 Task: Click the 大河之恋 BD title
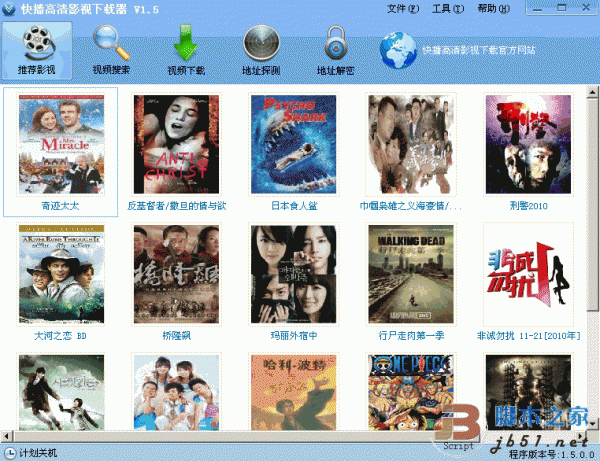60,336
